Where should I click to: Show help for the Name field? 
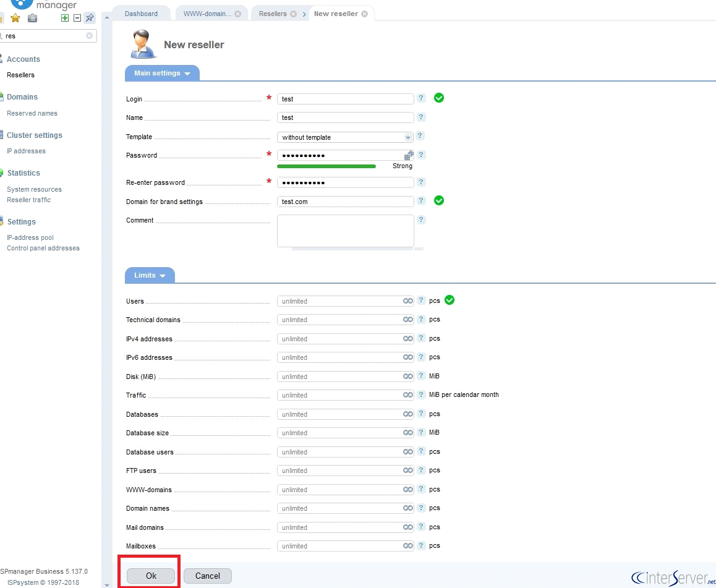point(421,117)
